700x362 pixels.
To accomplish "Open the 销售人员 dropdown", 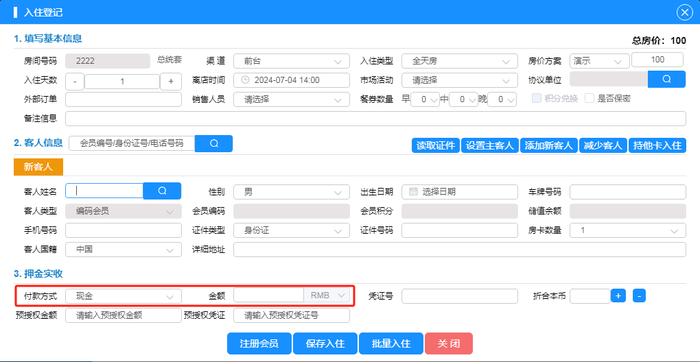I will pyautogui.click(x=291, y=100).
